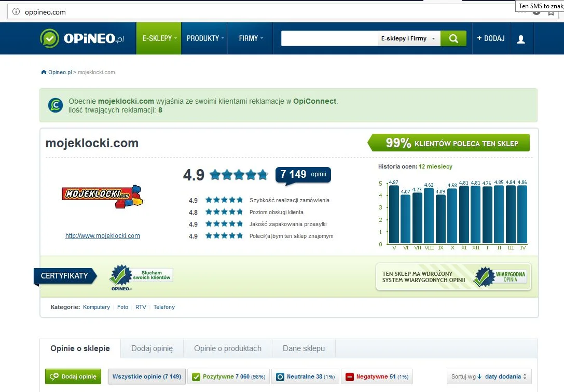The width and height of the screenshot is (564, 392).
Task: Expand the E-SKLEPY navigation menu
Action: pyautogui.click(x=159, y=38)
